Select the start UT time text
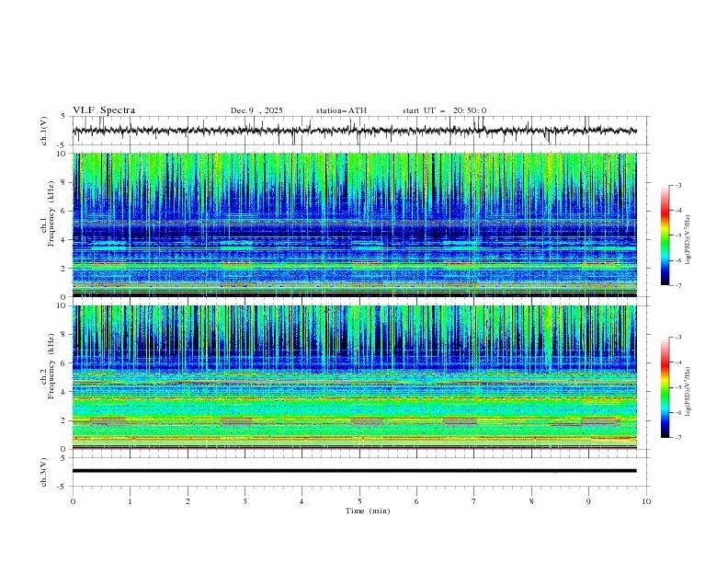 [x=444, y=110]
